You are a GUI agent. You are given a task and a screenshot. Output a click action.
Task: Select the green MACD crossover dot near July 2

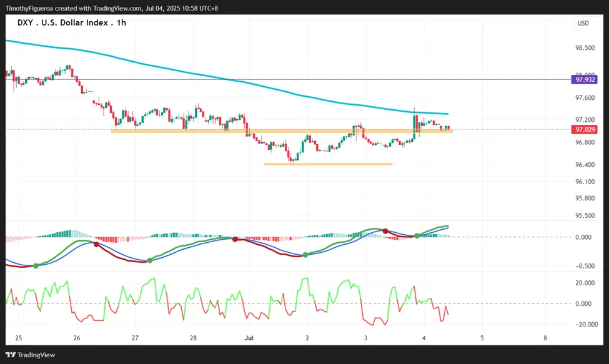pos(305,255)
